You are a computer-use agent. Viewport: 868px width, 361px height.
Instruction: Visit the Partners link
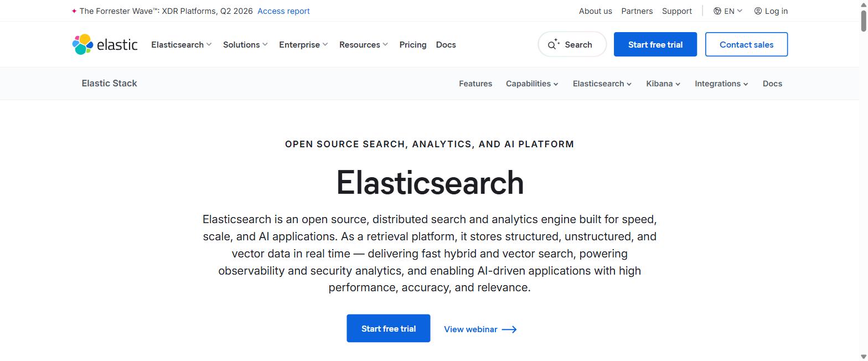637,11
